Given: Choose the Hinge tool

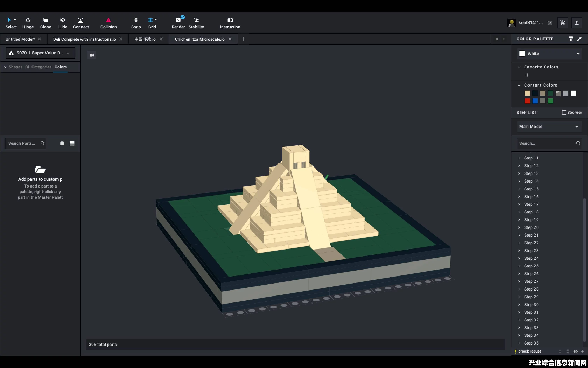Looking at the screenshot, I should [x=28, y=23].
